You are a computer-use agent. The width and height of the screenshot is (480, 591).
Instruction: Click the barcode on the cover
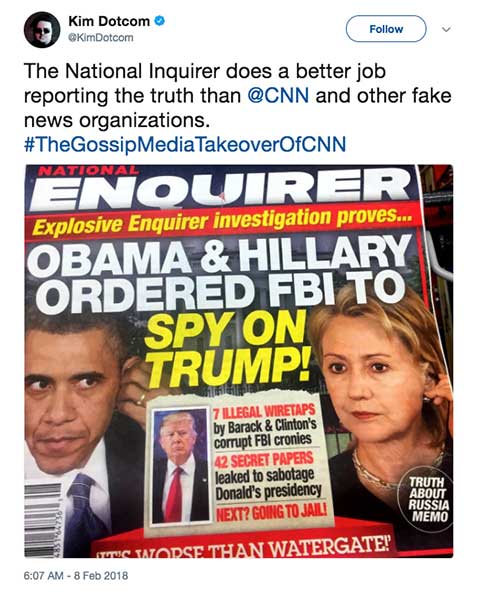tap(42, 519)
